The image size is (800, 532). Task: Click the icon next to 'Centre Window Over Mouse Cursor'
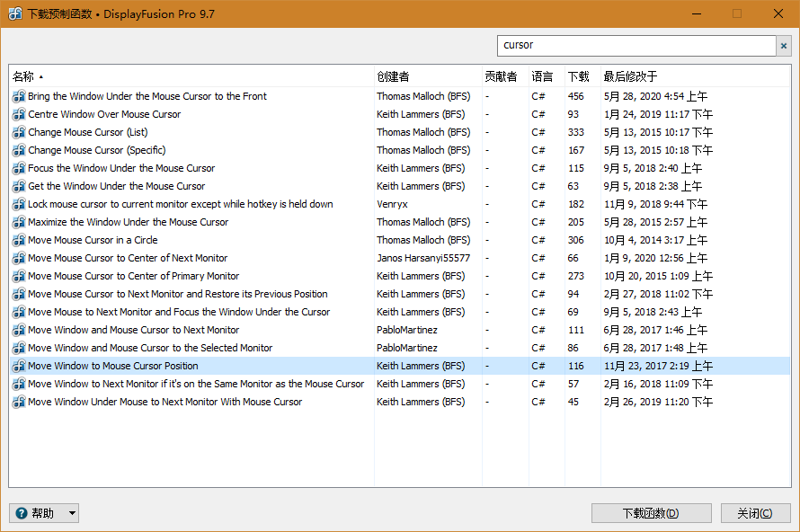(19, 114)
